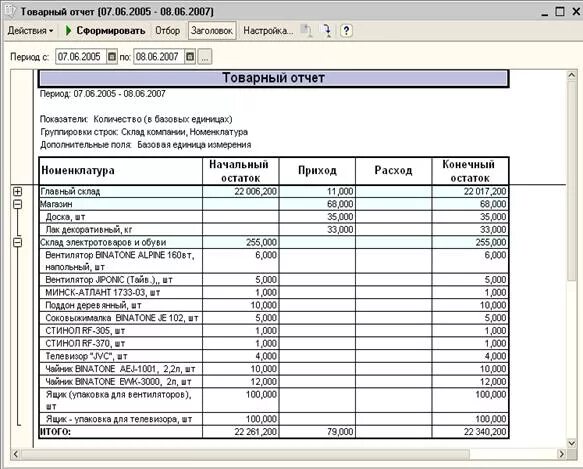Click total 22 340,200 ending balance
Image resolution: width=583 pixels, height=469 pixels.
click(470, 432)
